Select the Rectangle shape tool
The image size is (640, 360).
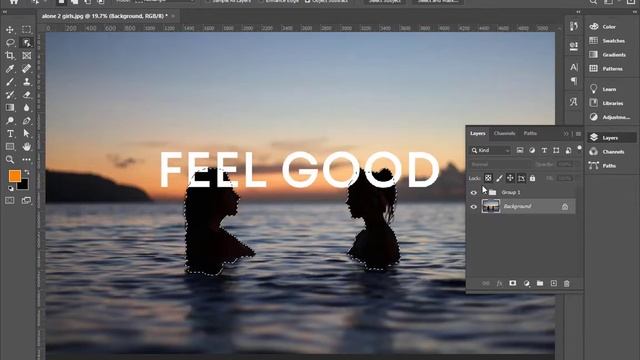pyautogui.click(x=10, y=147)
